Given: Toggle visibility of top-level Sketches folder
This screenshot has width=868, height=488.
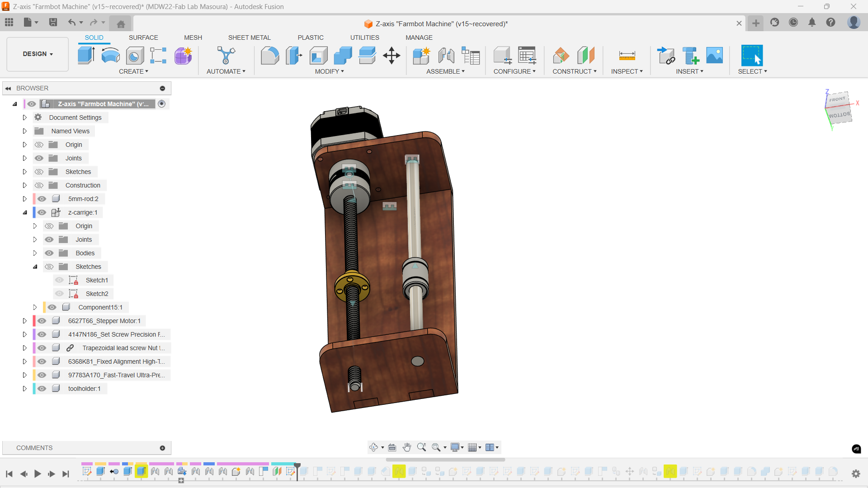Looking at the screenshot, I should pyautogui.click(x=39, y=172).
